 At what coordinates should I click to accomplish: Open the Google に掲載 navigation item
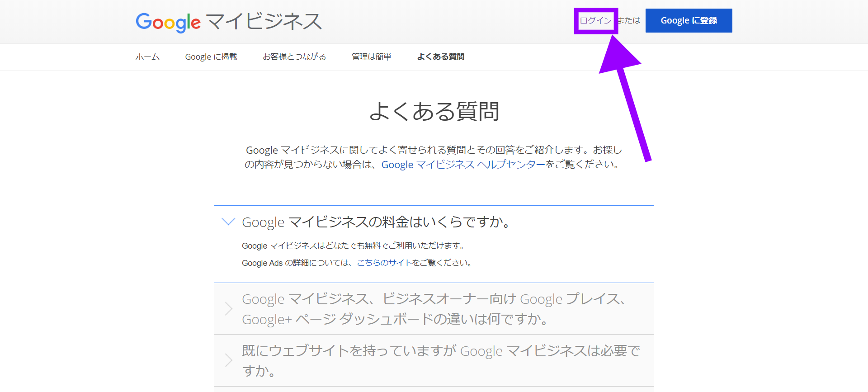click(x=211, y=57)
